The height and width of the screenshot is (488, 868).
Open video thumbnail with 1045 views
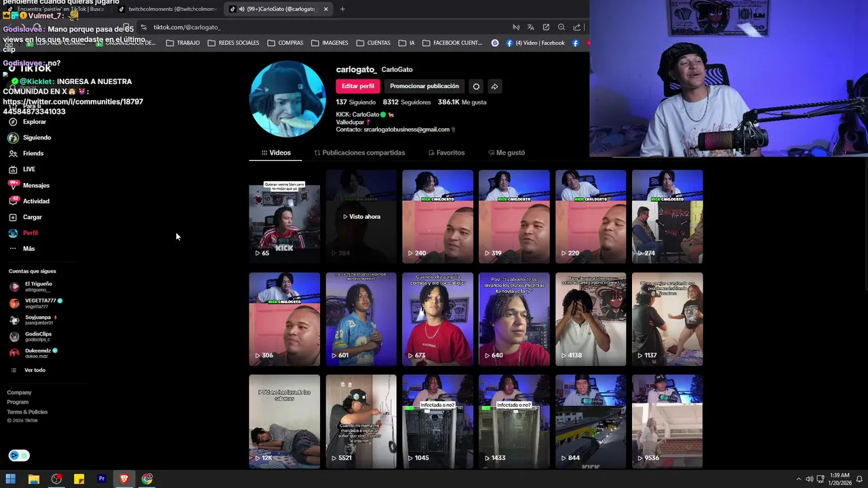click(437, 422)
